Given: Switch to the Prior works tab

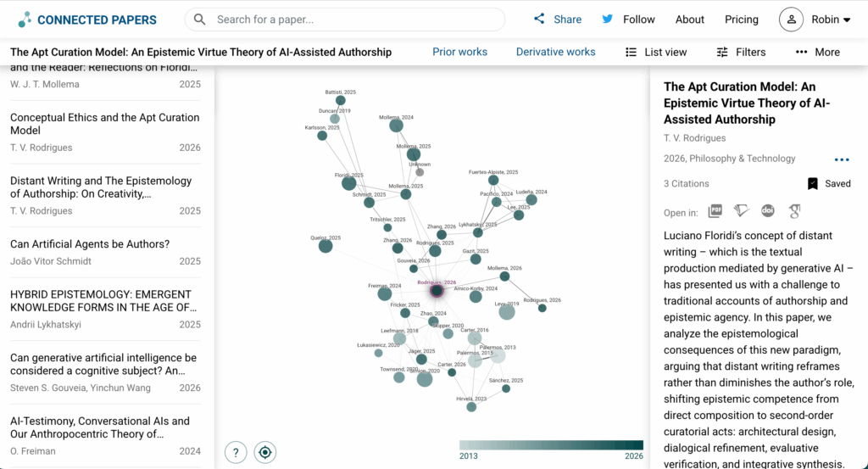Looking at the screenshot, I should click(x=459, y=52).
